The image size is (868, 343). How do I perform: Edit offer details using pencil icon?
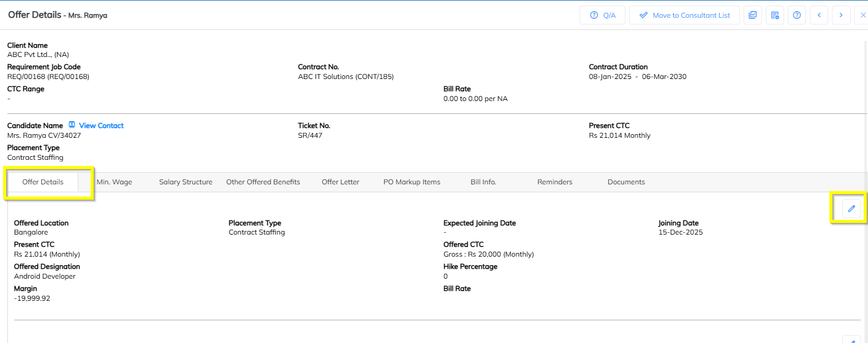click(x=851, y=209)
